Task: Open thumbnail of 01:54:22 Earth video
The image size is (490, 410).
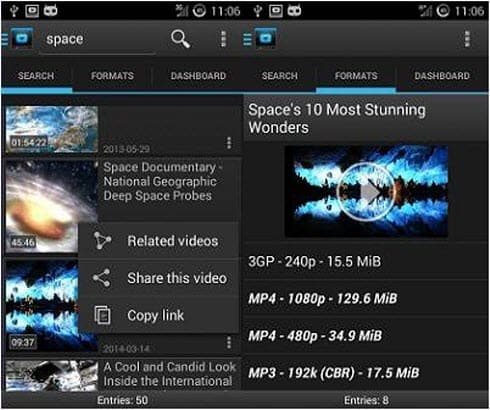Action: point(52,129)
